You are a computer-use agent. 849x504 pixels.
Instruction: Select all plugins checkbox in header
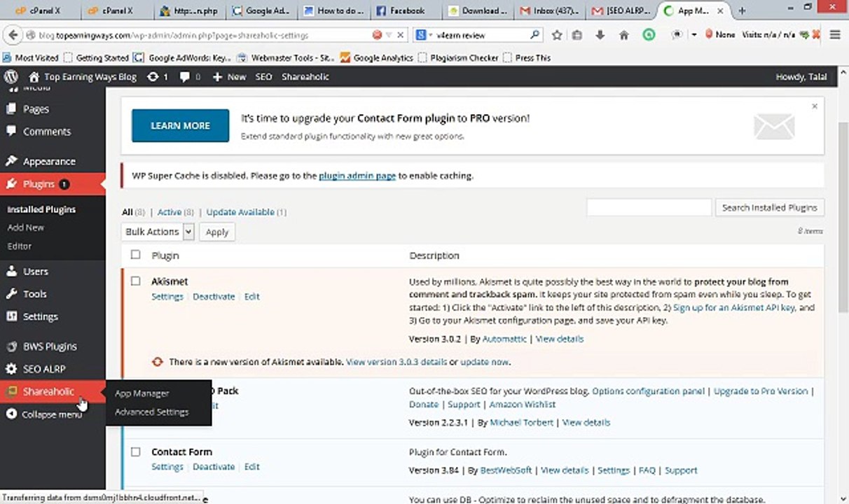coord(136,255)
